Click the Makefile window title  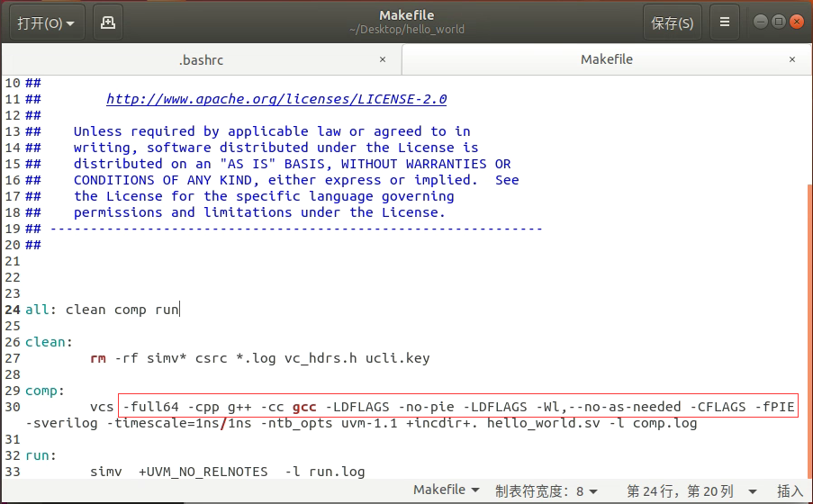(407, 15)
